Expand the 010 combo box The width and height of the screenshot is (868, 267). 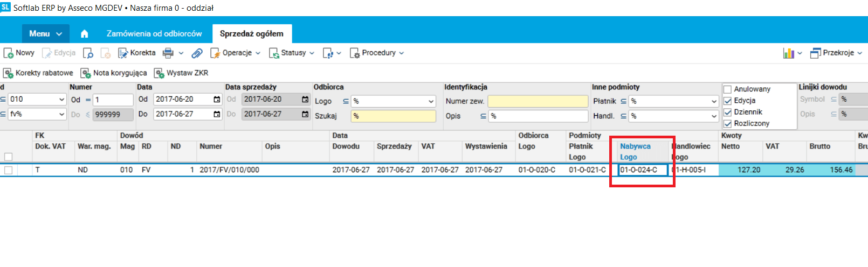pos(61,100)
